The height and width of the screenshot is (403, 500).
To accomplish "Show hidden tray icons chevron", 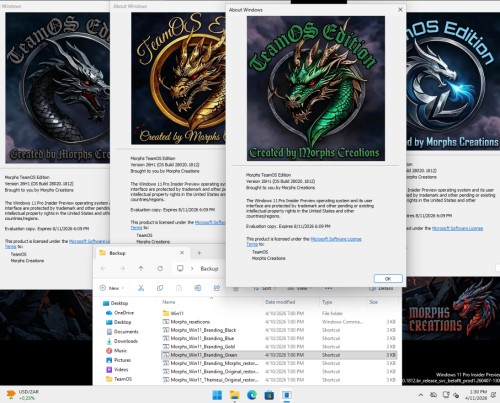I will (421, 395).
